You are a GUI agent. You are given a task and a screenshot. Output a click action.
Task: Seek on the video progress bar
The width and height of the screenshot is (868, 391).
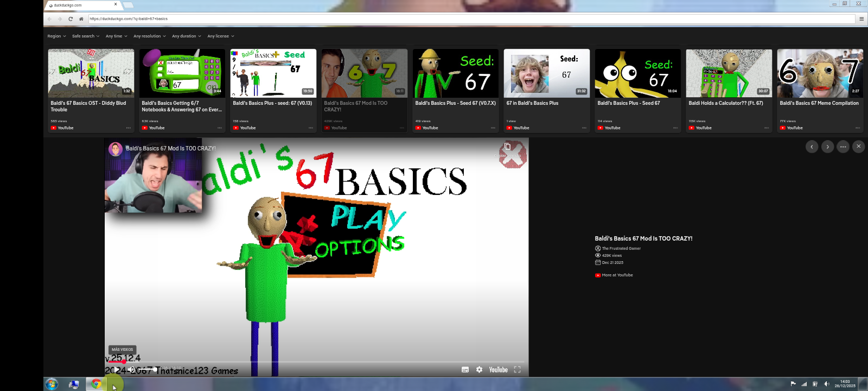click(317, 361)
